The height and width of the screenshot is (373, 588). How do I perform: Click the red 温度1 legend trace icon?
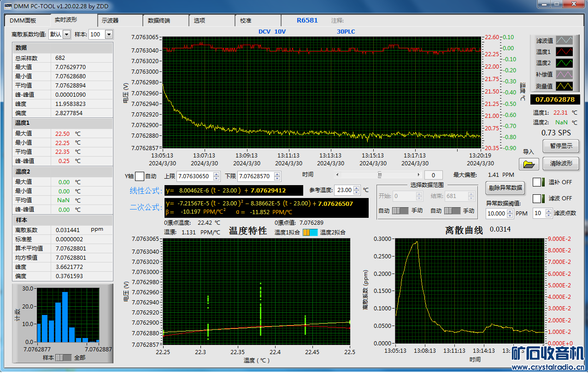tap(564, 52)
